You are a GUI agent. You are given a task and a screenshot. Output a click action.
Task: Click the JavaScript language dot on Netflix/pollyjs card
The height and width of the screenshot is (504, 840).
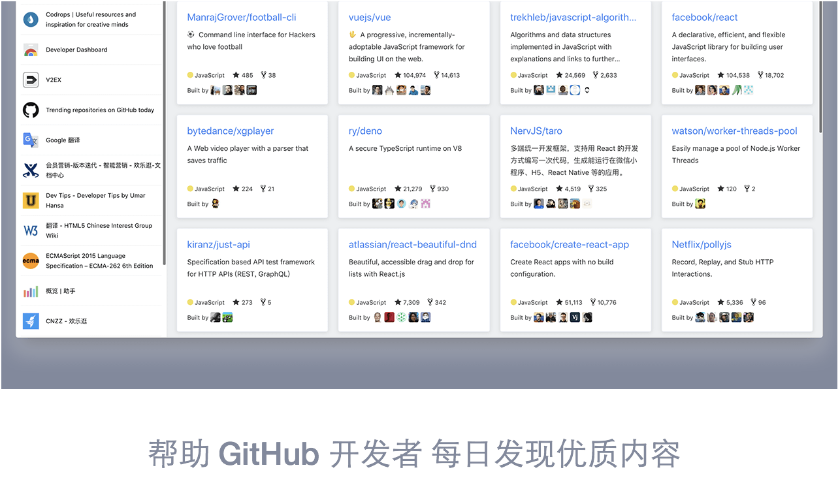(x=675, y=302)
